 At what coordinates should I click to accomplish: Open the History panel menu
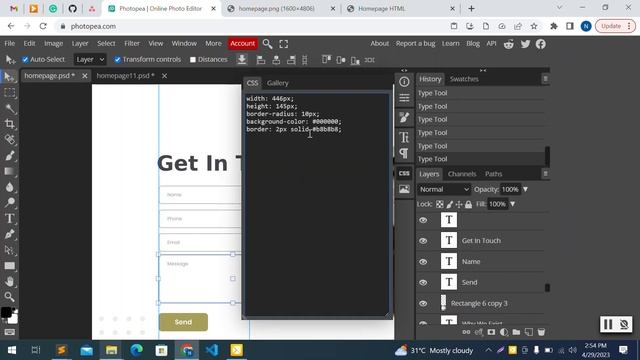click(545, 79)
